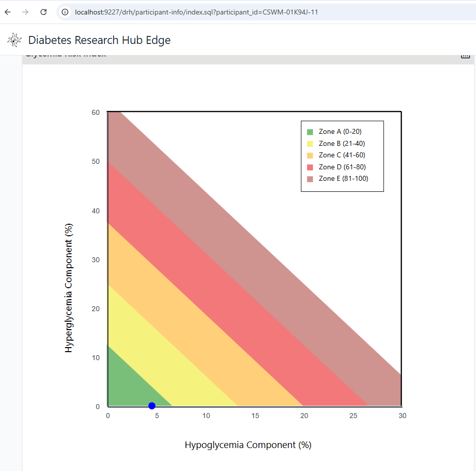Click the Zone C yellow color swatch
This screenshot has height=471, width=476.
[309, 155]
